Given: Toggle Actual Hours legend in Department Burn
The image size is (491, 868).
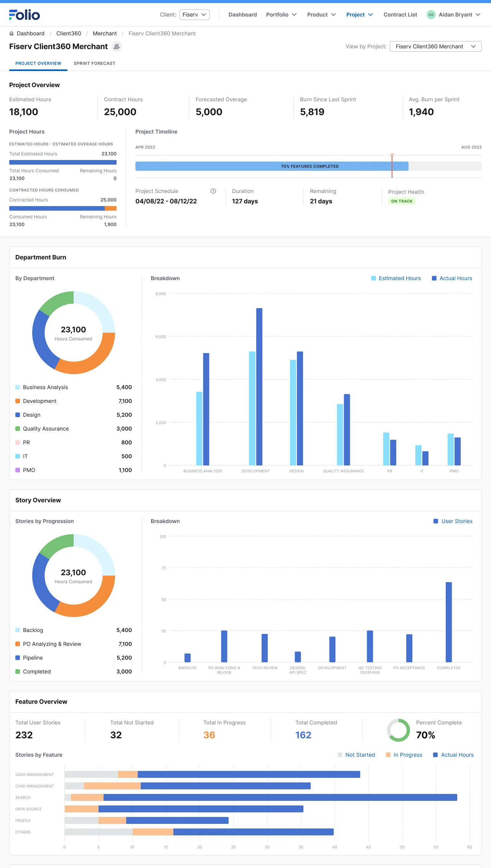Looking at the screenshot, I should coord(452,278).
